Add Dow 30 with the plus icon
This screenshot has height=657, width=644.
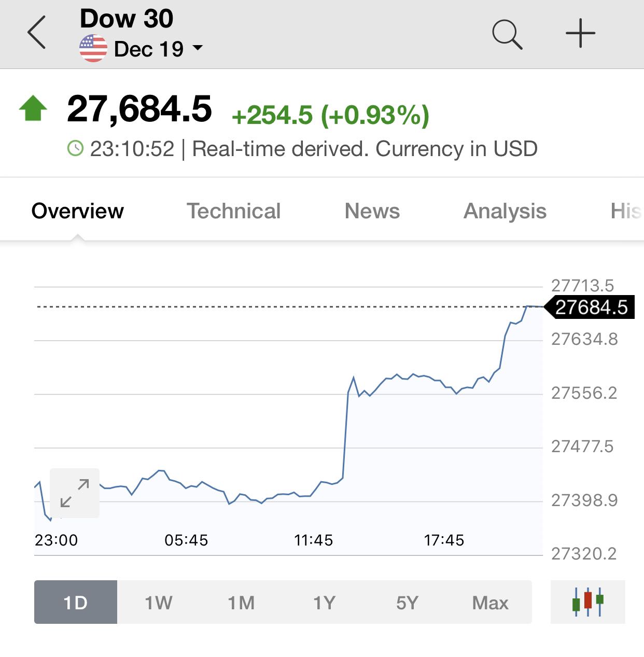[x=580, y=33]
